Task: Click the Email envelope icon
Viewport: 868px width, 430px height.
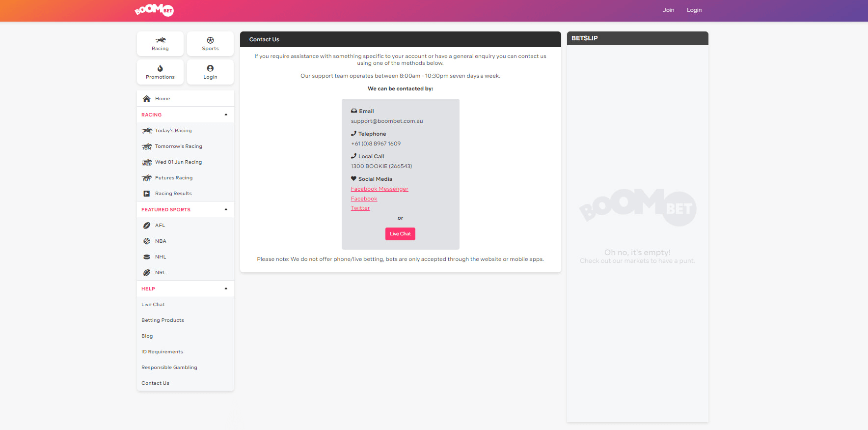Action: [x=354, y=111]
